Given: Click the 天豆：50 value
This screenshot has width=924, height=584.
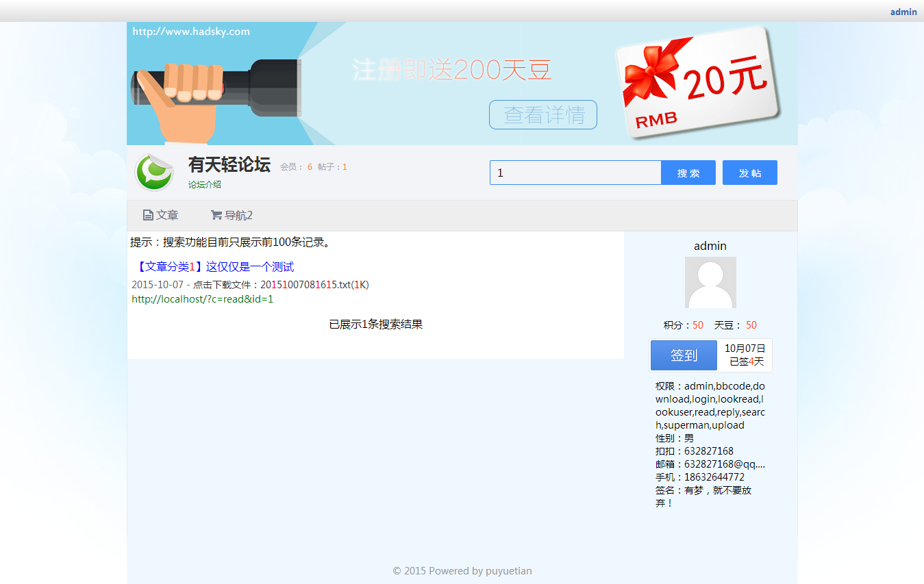Looking at the screenshot, I should click(736, 325).
